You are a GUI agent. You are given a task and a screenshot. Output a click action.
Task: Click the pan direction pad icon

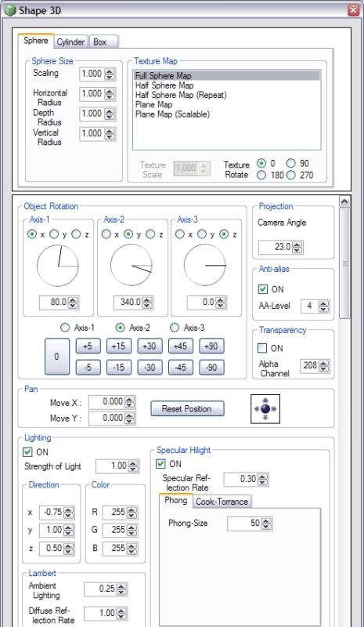click(265, 408)
